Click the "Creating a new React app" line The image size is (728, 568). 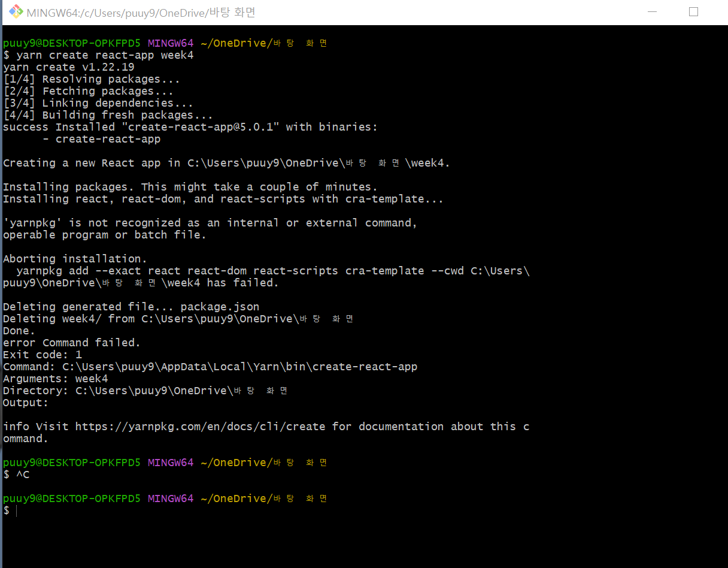[226, 163]
